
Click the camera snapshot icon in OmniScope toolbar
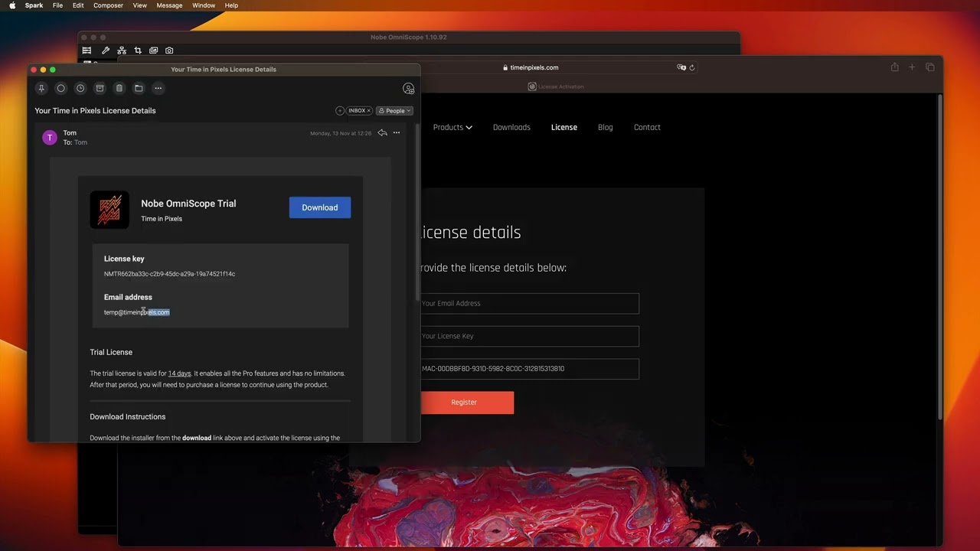(x=169, y=51)
